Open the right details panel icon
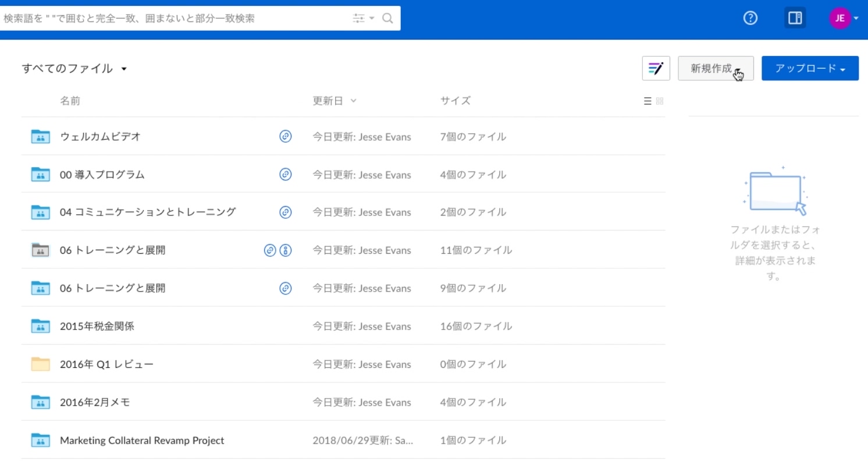 tap(795, 18)
